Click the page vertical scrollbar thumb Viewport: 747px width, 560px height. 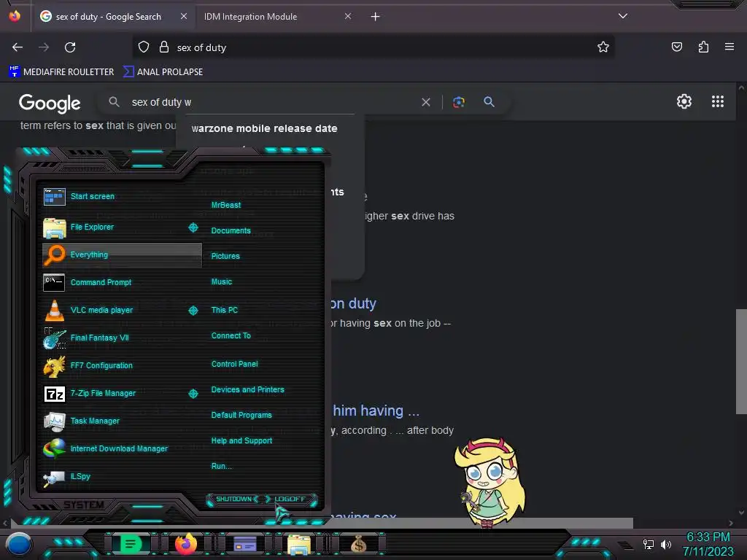tap(741, 362)
